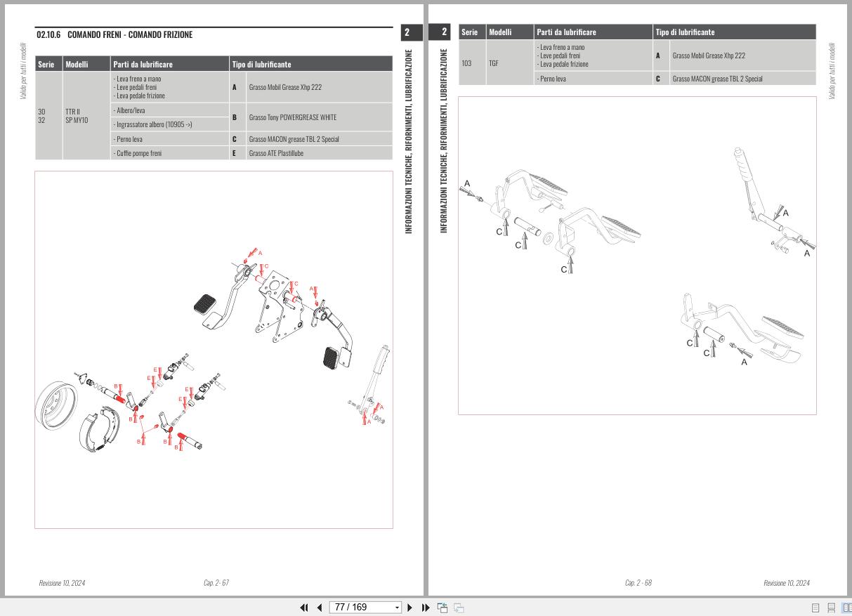Click the 'Cuffie pompe freni' row text
852x616 pixels.
[x=138, y=152]
